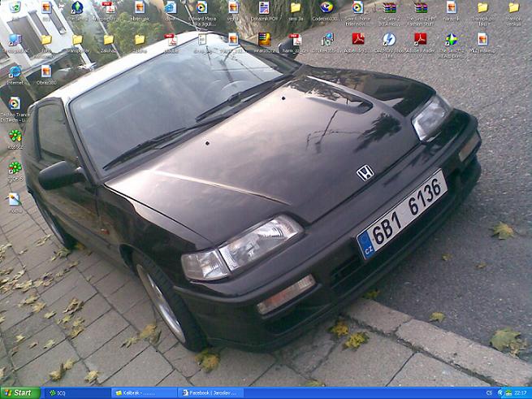Open the Edward Maya media file

[201, 8]
